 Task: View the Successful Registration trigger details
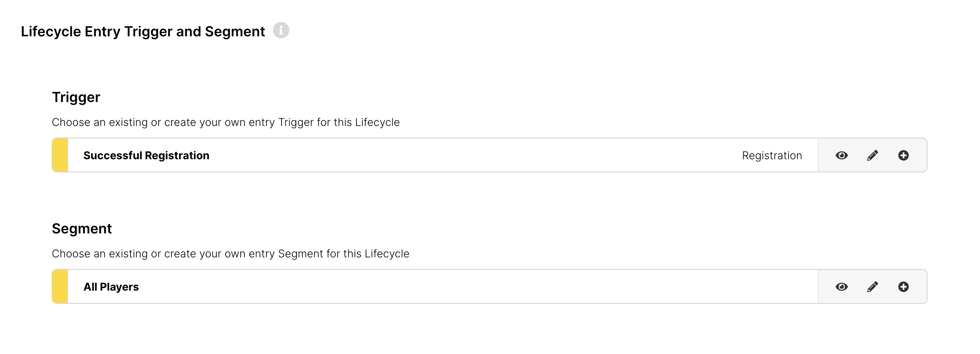841,155
